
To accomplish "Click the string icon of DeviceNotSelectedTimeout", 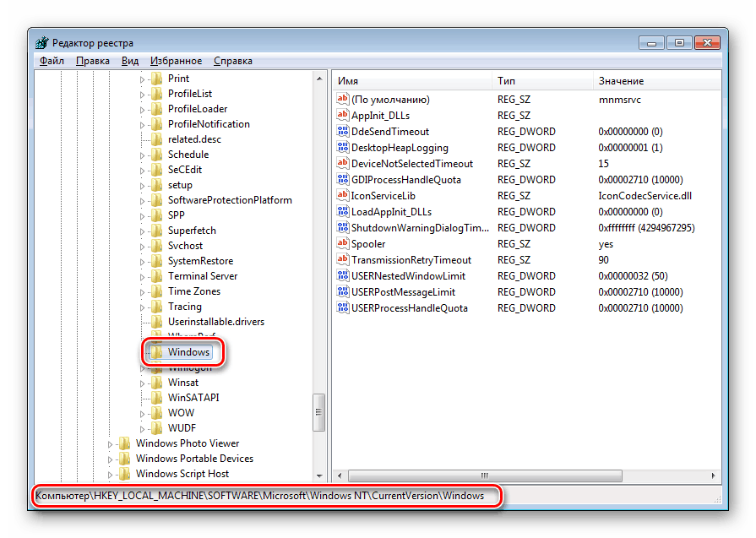I will pyautogui.click(x=342, y=163).
